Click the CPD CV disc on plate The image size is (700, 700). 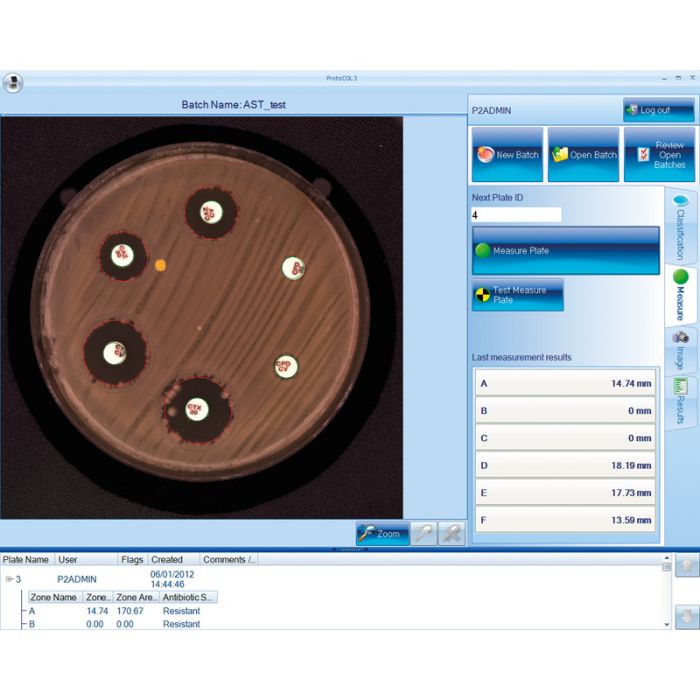point(285,367)
